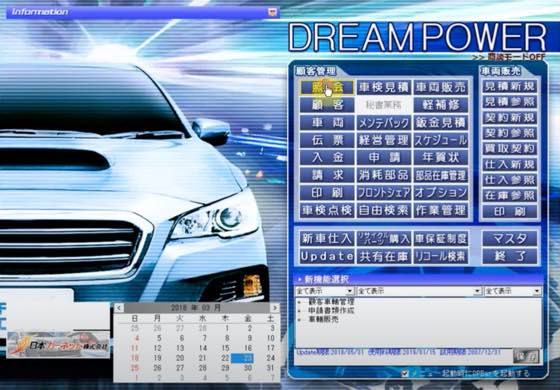The height and width of the screenshot is (390, 560).
Task: Expand the middle 全て表示 dropdown
Action: [478, 291]
